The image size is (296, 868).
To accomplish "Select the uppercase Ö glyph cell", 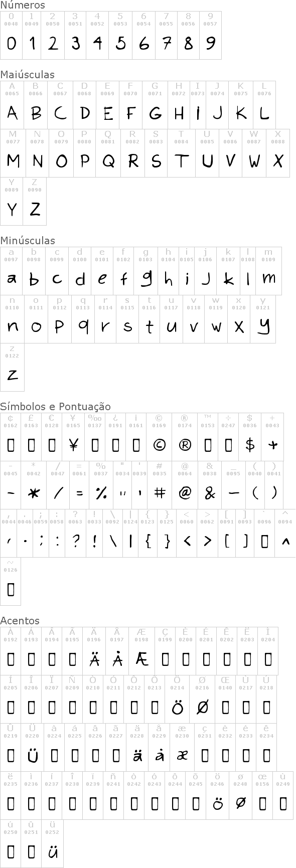I will [x=177, y=699].
